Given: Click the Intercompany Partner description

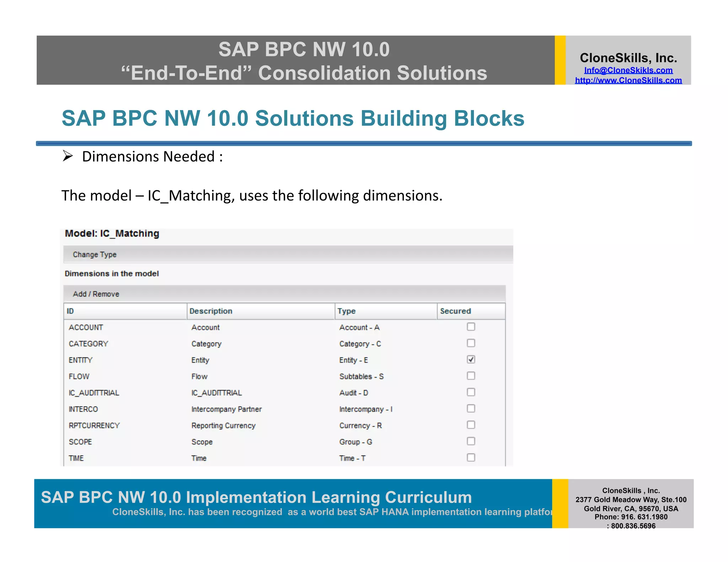Looking at the screenshot, I should tap(226, 409).
